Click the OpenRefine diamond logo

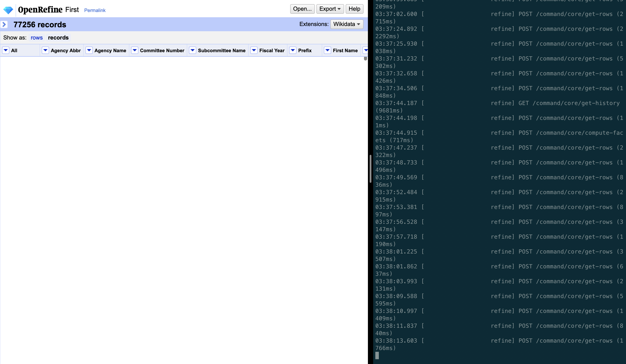pos(8,10)
